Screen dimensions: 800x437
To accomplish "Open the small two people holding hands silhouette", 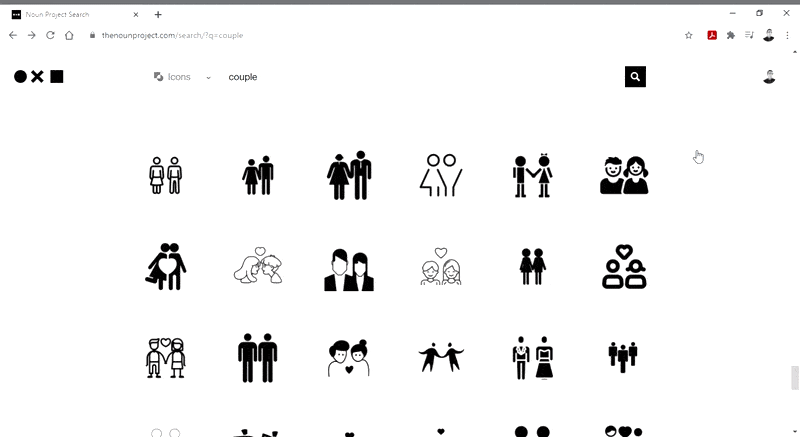I will pos(533,267).
